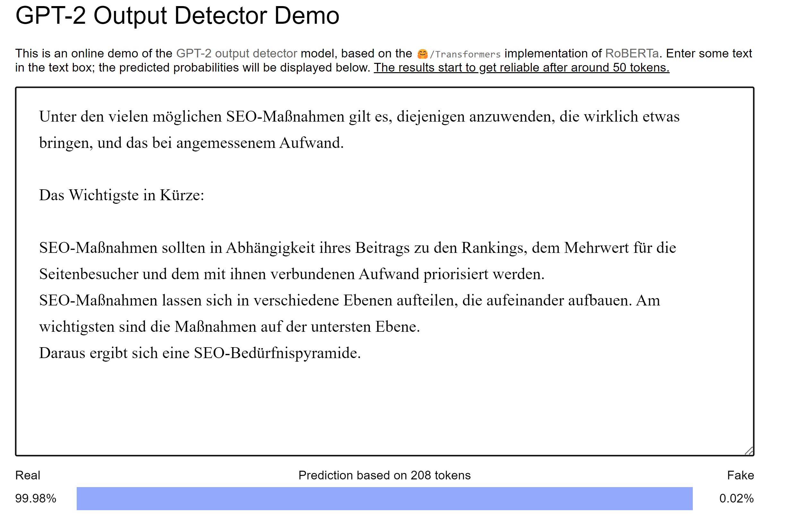
Task: Click the word 'SEO-Bedürfnispyramide' in the text box
Action: pyautogui.click(x=276, y=353)
